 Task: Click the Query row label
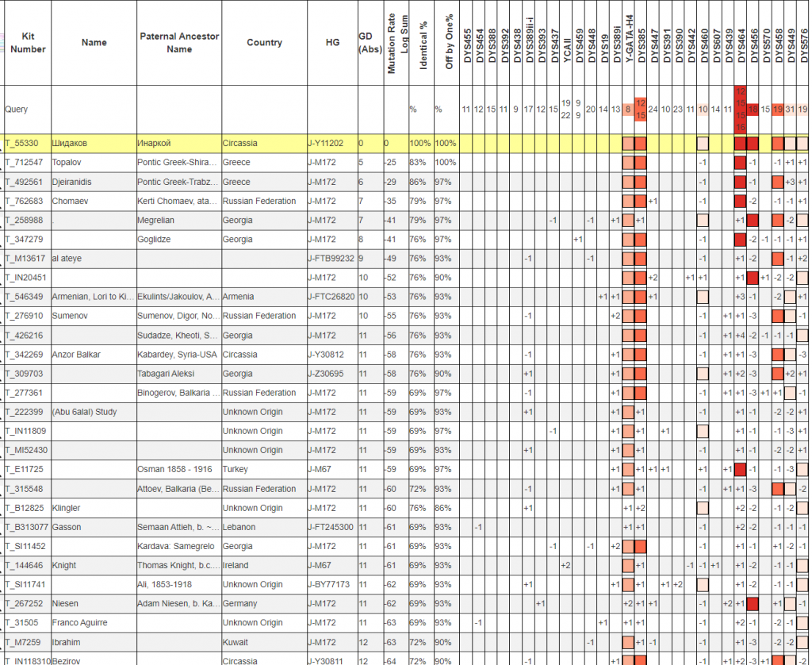pyautogui.click(x=17, y=109)
